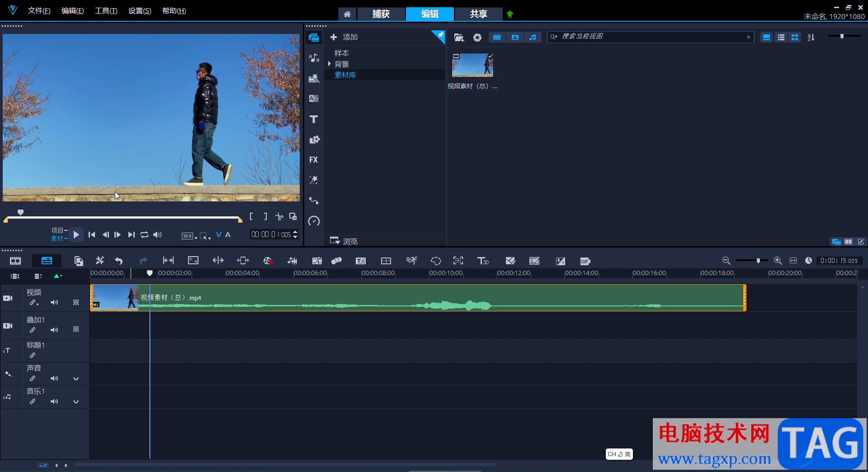Mute the 视频 track speaker
Screen dimensions: 868x472
click(x=54, y=302)
